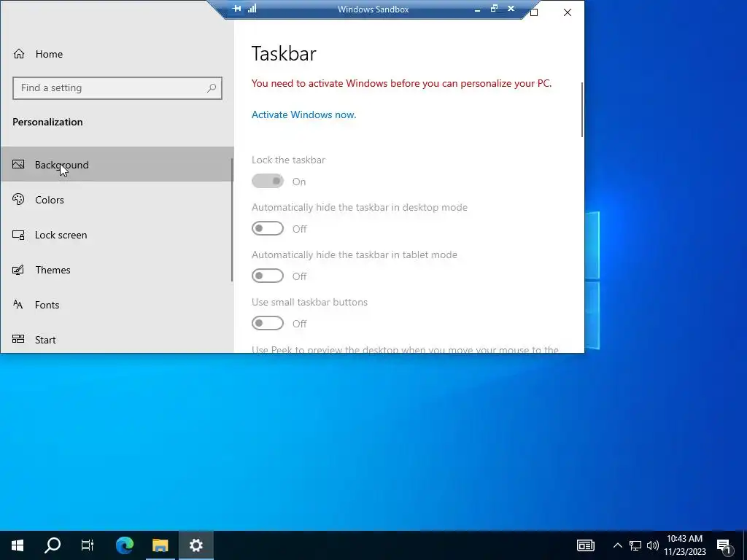The width and height of the screenshot is (747, 560).
Task: Open network status tray icon
Action: 635,545
